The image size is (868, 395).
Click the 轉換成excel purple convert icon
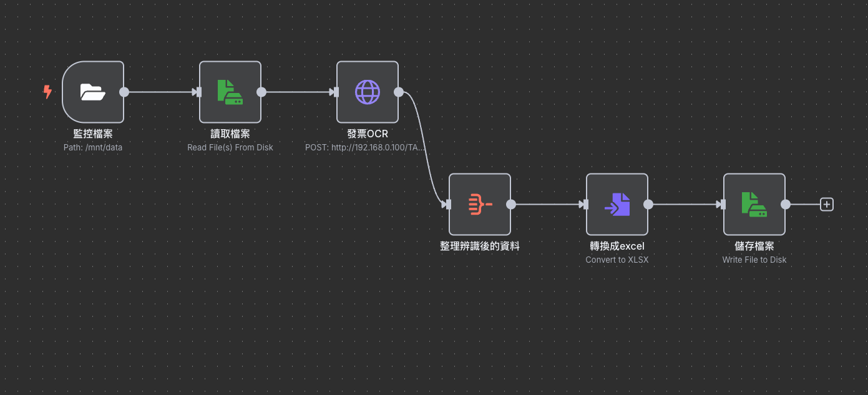click(617, 204)
